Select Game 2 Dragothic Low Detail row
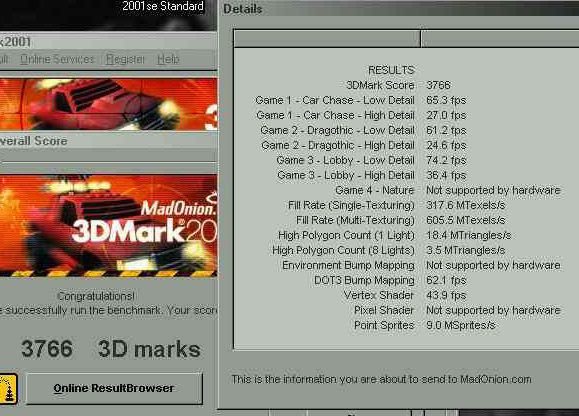Screen dimensions: 579x416 point(363,130)
